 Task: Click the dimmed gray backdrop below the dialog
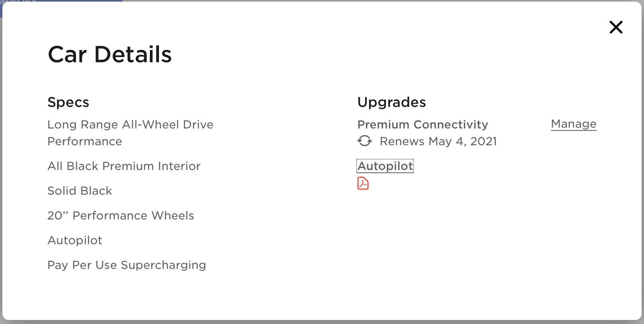320,322
